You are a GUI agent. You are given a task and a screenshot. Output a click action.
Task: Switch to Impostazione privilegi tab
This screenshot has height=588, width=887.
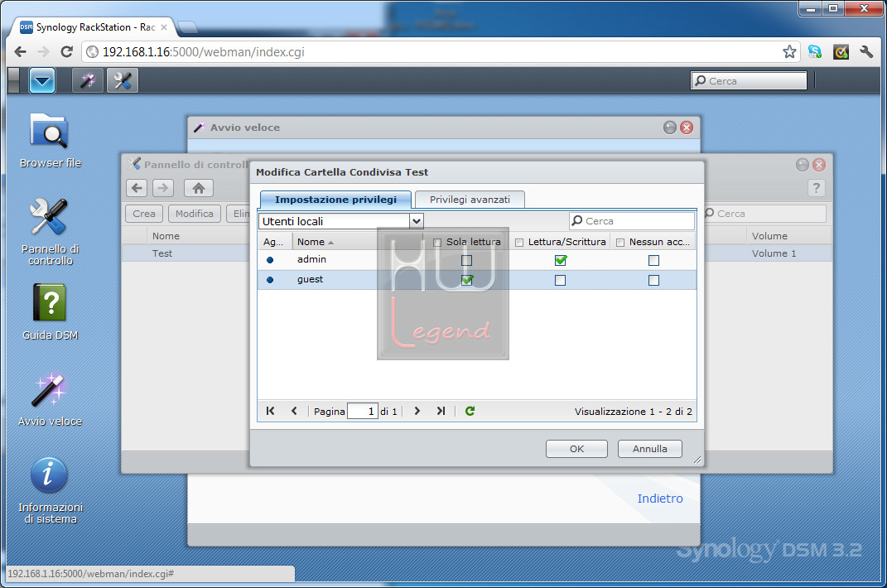tap(335, 200)
